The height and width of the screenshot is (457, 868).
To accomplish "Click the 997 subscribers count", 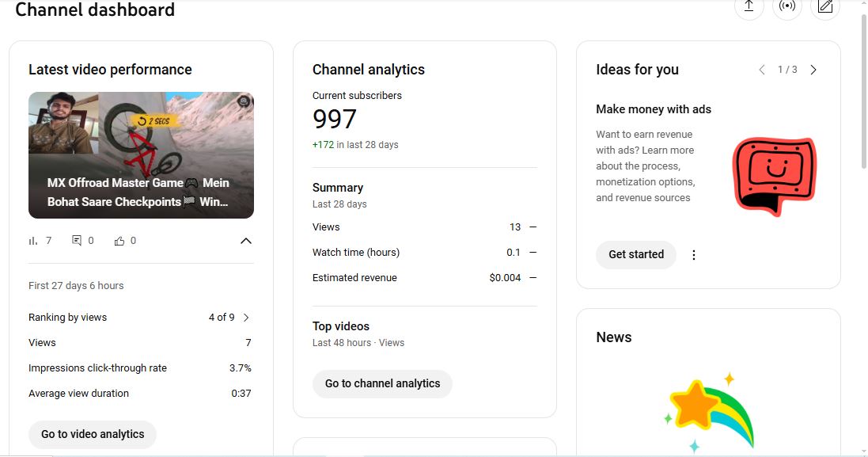I will [335, 119].
